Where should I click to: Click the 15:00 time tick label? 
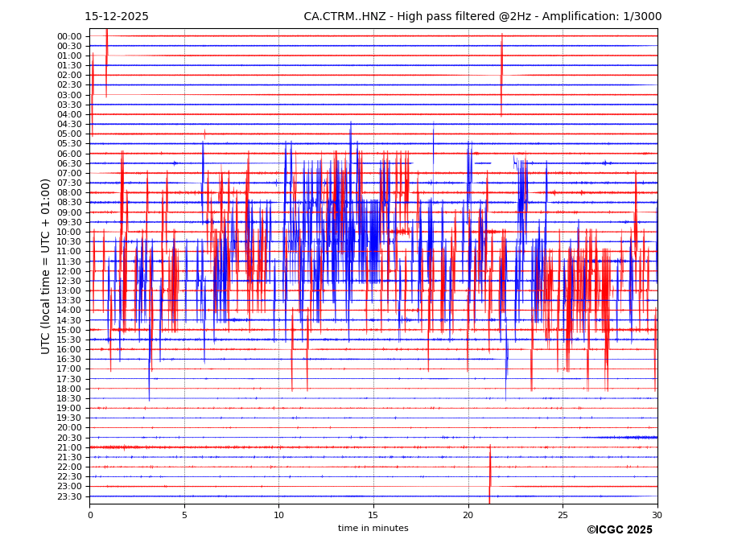[69, 330]
